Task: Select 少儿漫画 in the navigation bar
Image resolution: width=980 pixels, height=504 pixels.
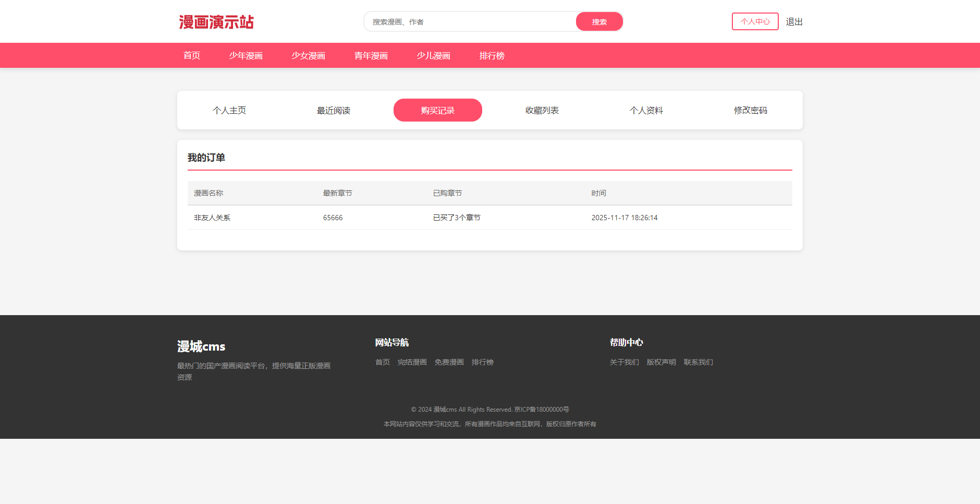Action: pyautogui.click(x=433, y=55)
